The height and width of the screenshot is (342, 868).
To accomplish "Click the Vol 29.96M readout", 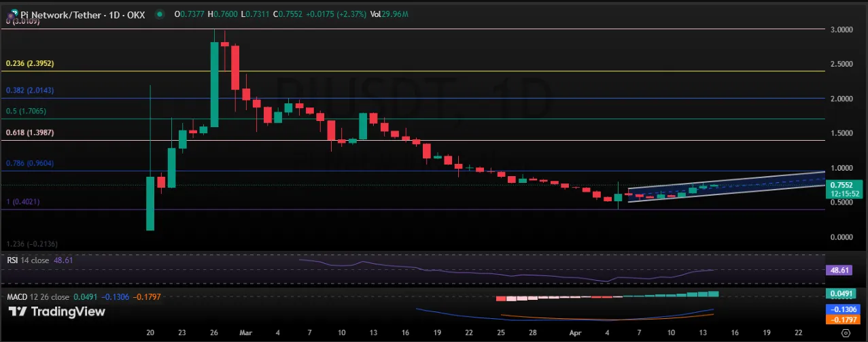I will pos(390,14).
